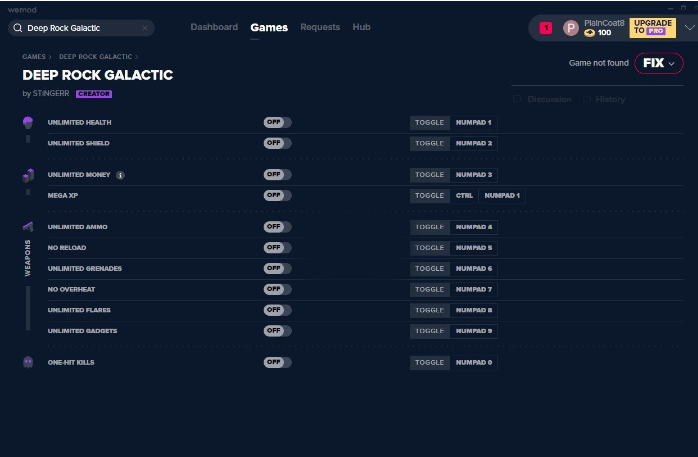
Task: Enable Unlimited Flares switch
Action: (x=277, y=310)
